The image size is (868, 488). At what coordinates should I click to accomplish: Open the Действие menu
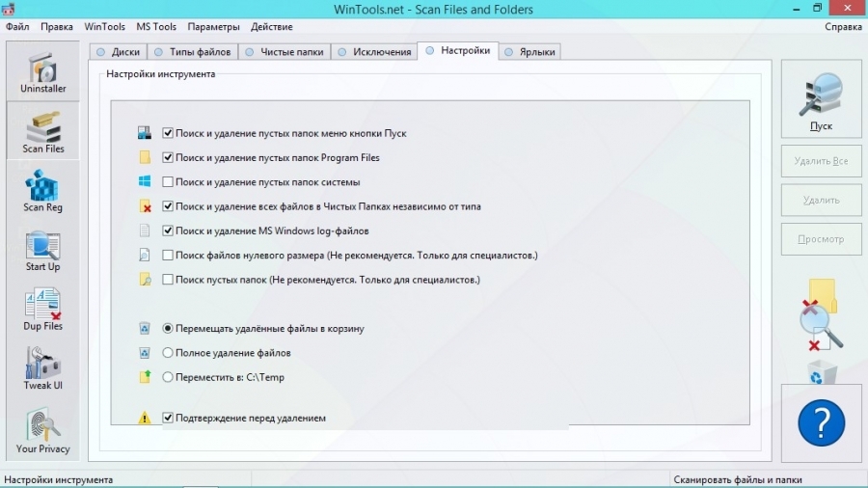pos(271,27)
